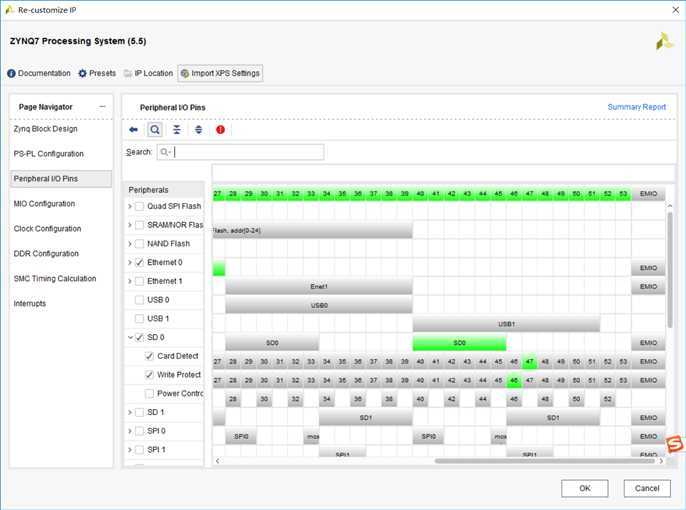This screenshot has height=510, width=686.
Task: Expand SPI 1 tree node
Action: 130,450
